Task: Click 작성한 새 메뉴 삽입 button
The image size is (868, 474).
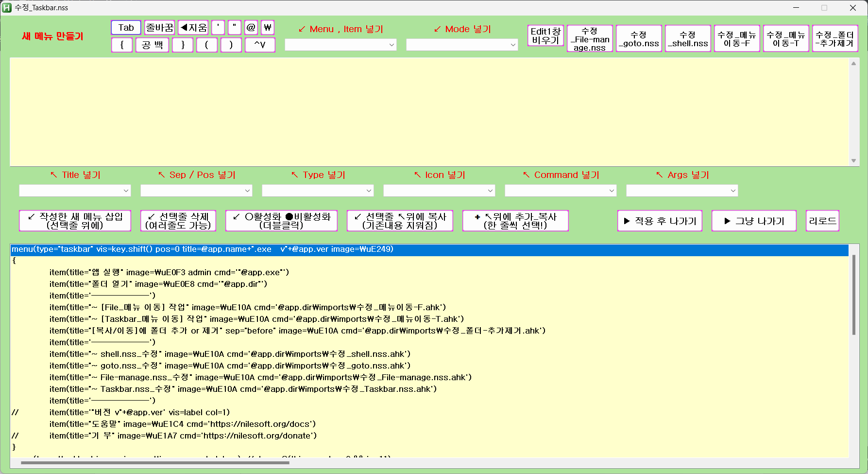Action: (x=75, y=221)
